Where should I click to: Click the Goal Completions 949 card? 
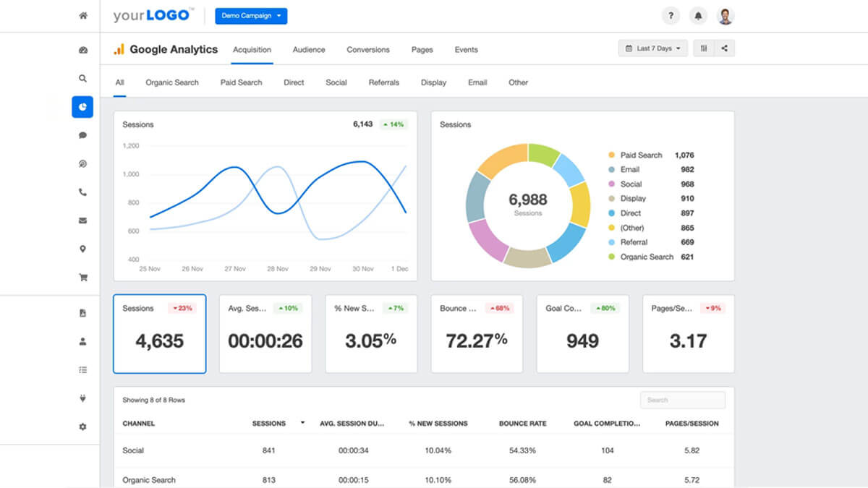click(582, 333)
